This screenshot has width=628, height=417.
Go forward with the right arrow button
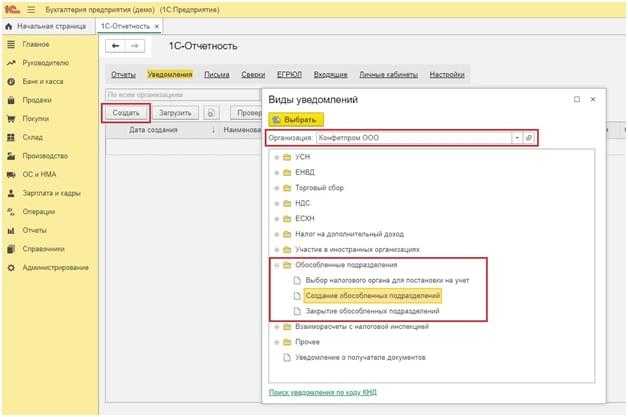click(x=135, y=46)
